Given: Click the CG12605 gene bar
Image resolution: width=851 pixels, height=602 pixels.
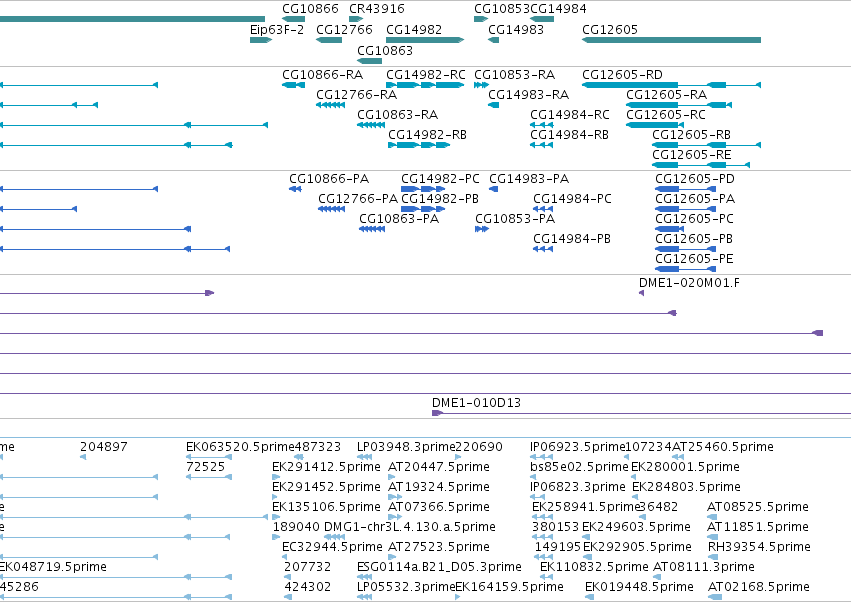Looking at the screenshot, I should click(671, 40).
